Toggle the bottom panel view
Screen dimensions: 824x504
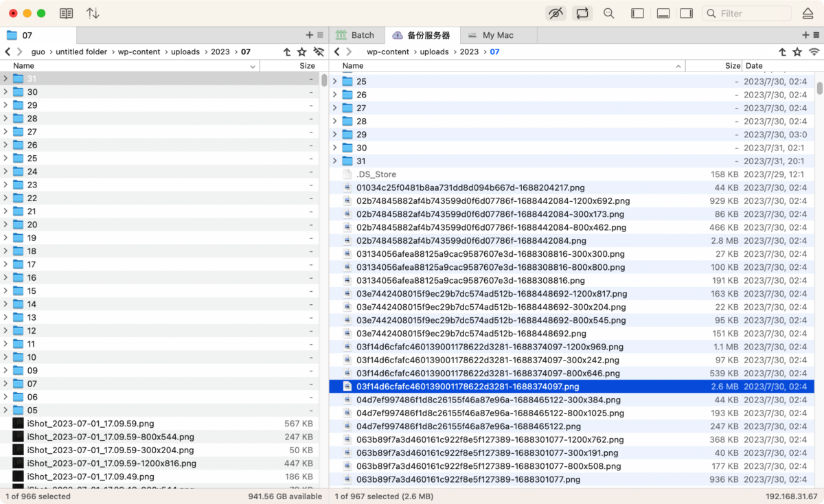tap(663, 13)
